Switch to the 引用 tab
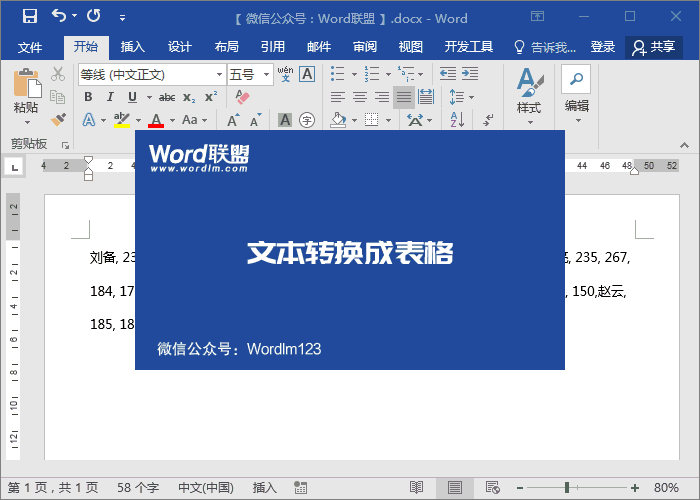This screenshot has height=500, width=700. point(272,47)
